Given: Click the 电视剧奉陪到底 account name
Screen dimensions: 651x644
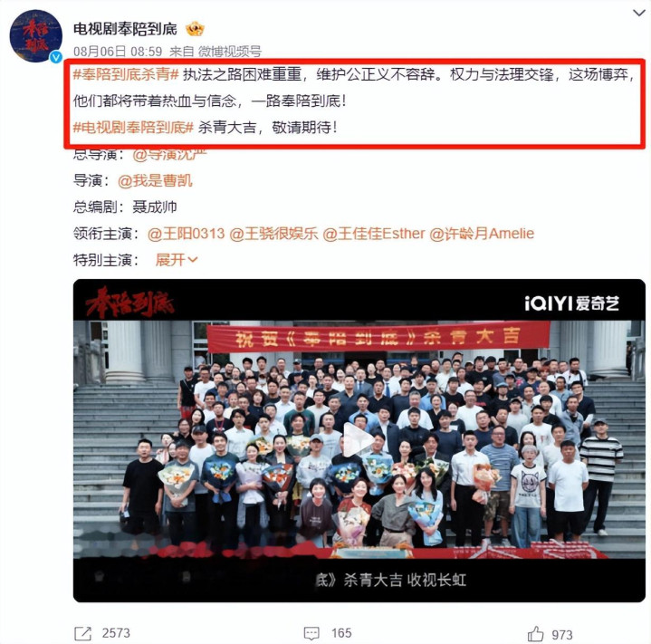Looking at the screenshot, I should tap(125, 29).
